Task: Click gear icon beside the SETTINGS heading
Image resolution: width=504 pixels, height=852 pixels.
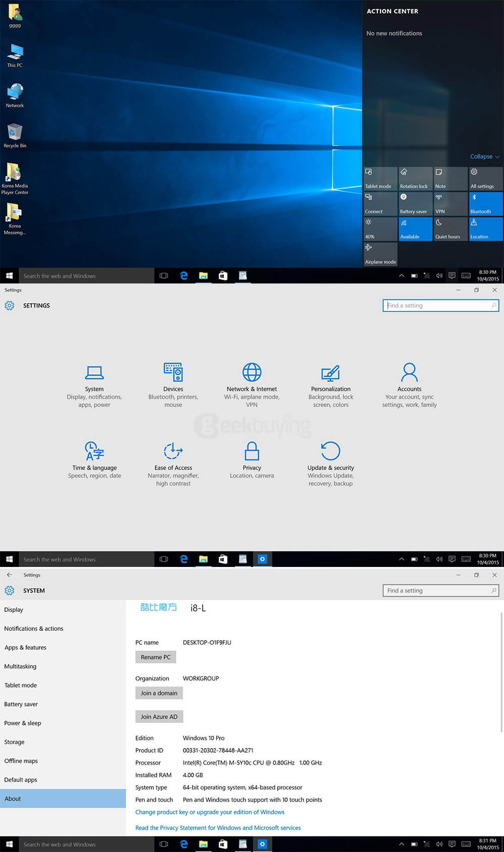Action: pyautogui.click(x=10, y=305)
